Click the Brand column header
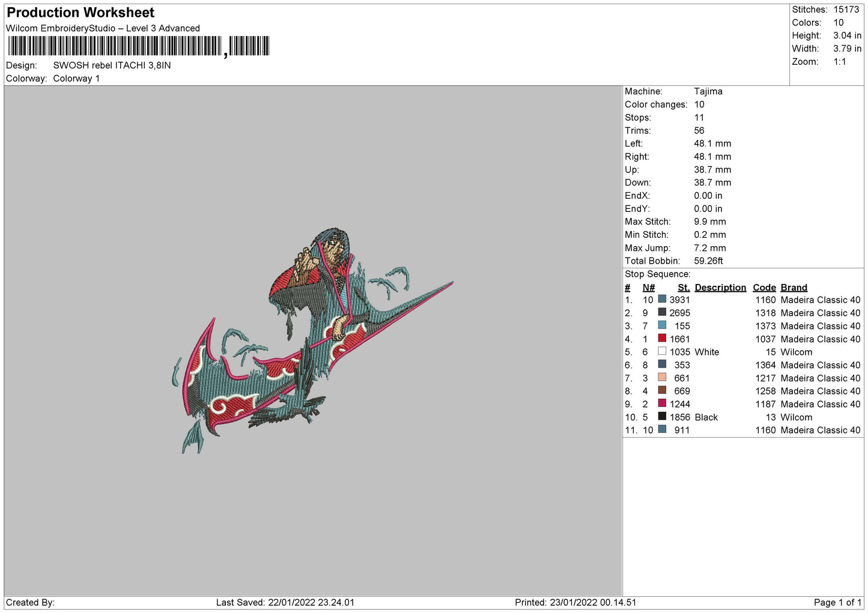Image resolution: width=868 pixels, height=613 pixels. 794,288
